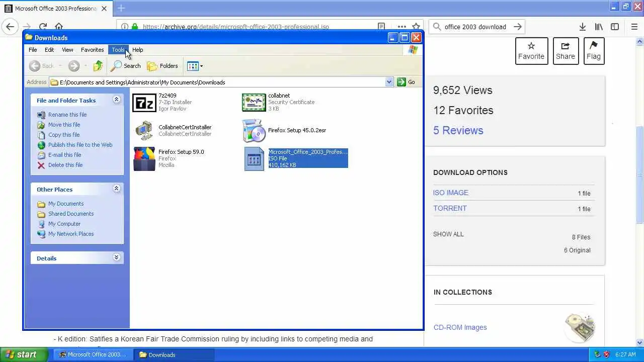Click the CD-ROM Images collection thumbnail
The height and width of the screenshot is (362, 644).
(580, 327)
